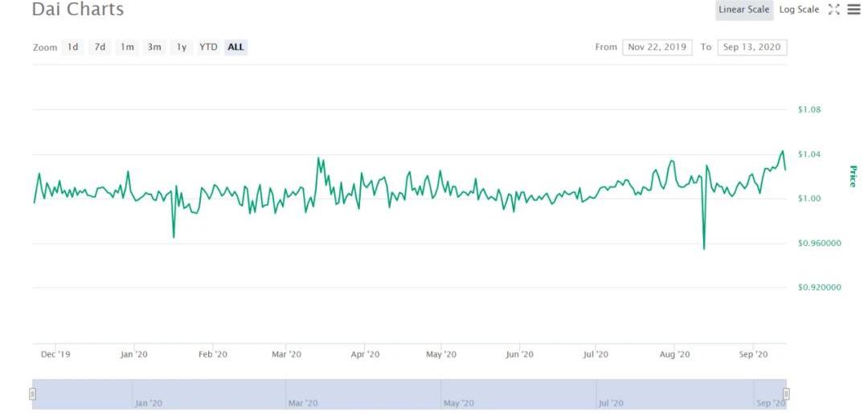Grab the left navigator range handle
This screenshot has width=868, height=417.
pyautogui.click(x=33, y=394)
